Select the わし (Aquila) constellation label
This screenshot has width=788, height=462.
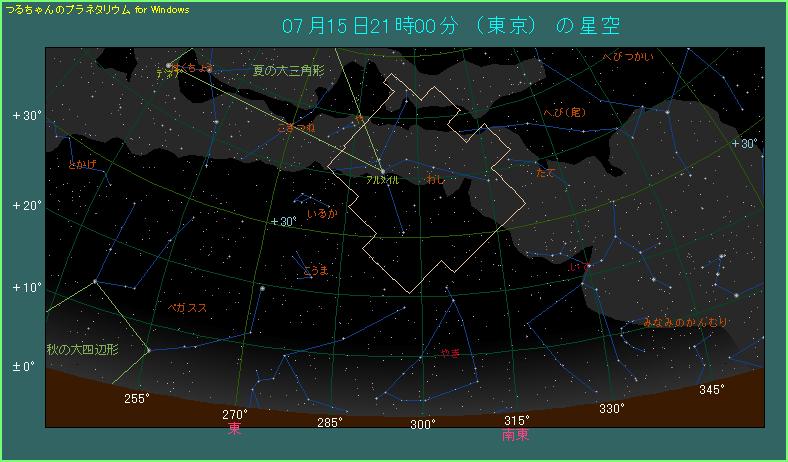[436, 180]
